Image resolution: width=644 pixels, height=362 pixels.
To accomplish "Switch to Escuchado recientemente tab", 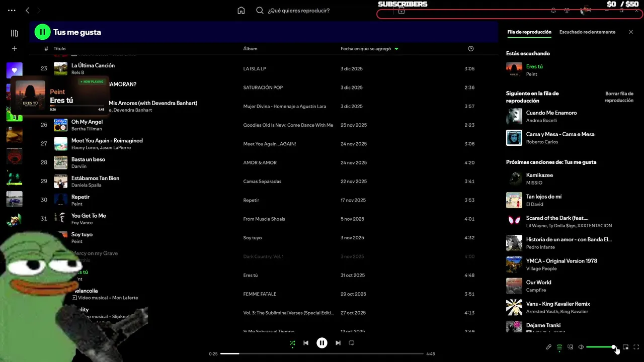I will (587, 32).
